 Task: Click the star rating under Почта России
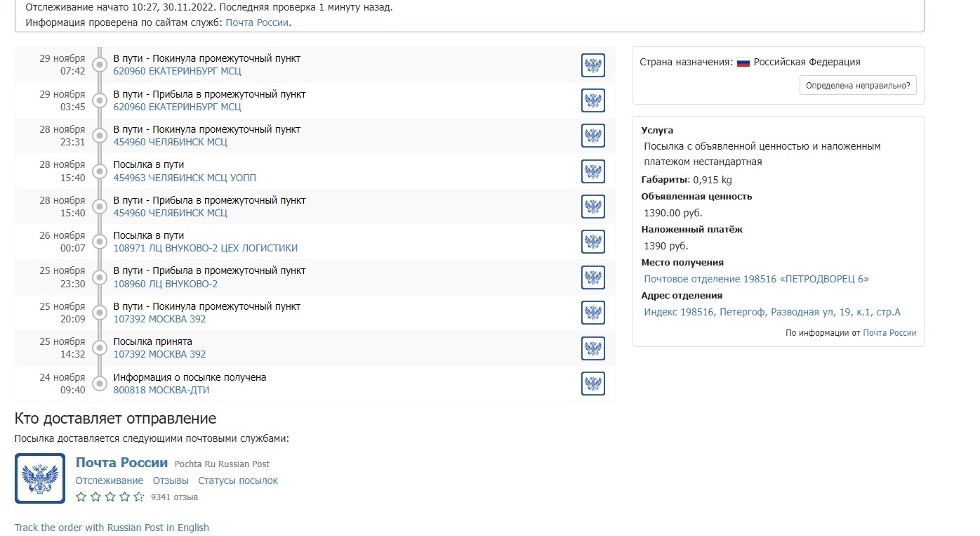point(110,497)
